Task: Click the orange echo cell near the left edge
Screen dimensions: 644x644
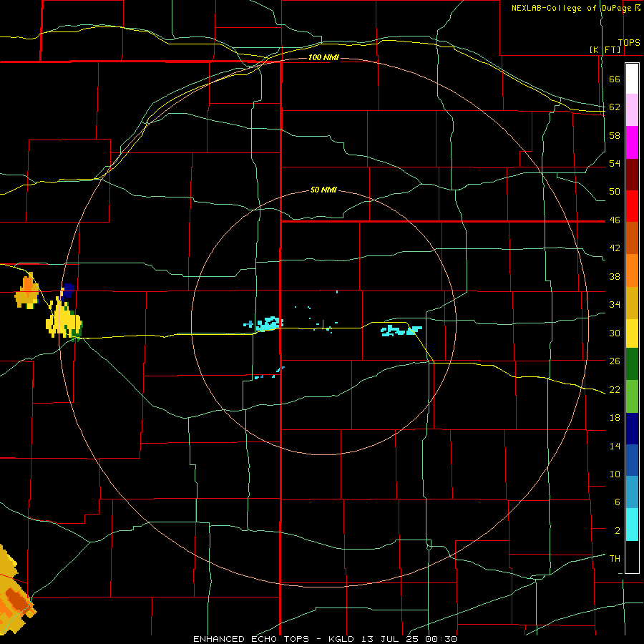Action: coord(27,291)
